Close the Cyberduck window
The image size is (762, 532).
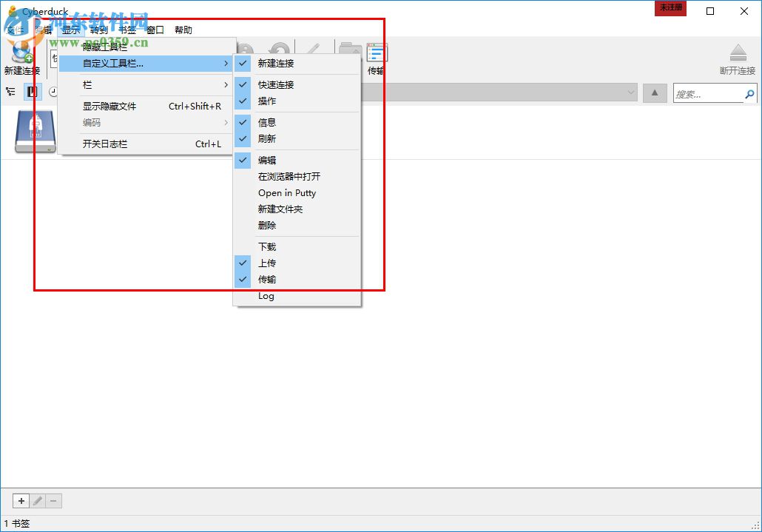(x=744, y=10)
